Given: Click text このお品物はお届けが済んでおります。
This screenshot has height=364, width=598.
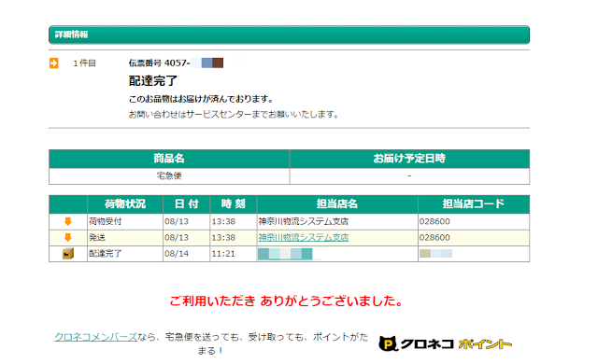Looking at the screenshot, I should pos(202,99).
